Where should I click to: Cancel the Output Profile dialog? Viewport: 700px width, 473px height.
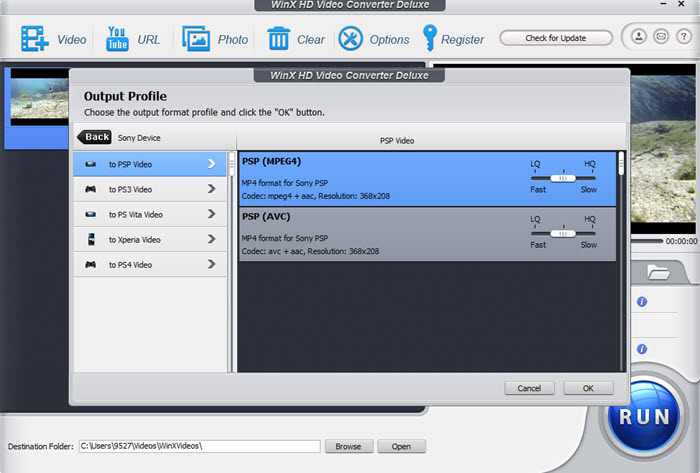(x=529, y=388)
